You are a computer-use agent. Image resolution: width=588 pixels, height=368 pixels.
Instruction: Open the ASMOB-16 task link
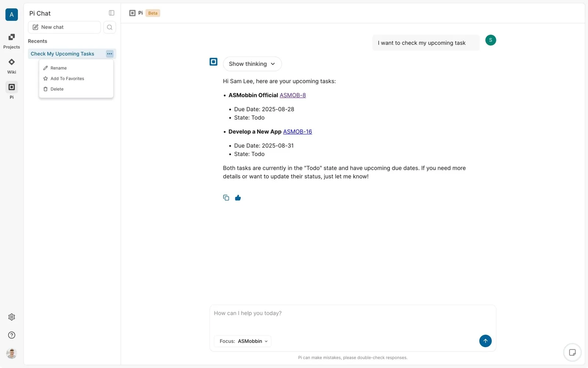pyautogui.click(x=297, y=132)
